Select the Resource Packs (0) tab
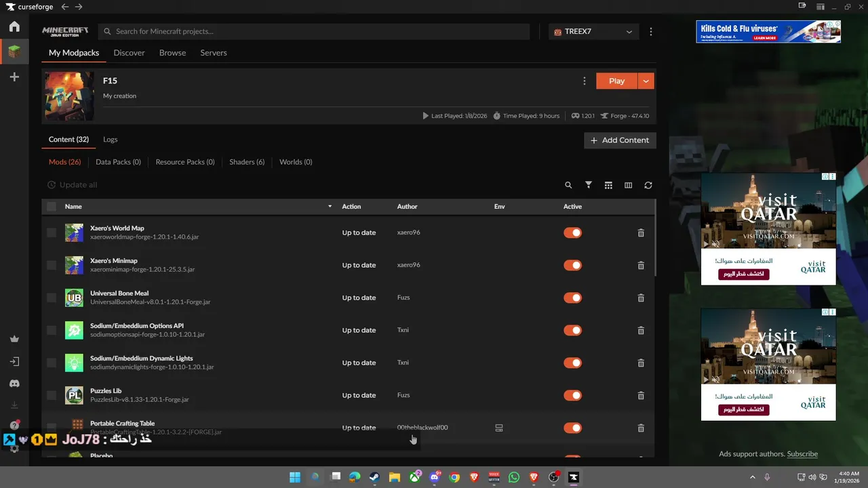 tap(185, 162)
